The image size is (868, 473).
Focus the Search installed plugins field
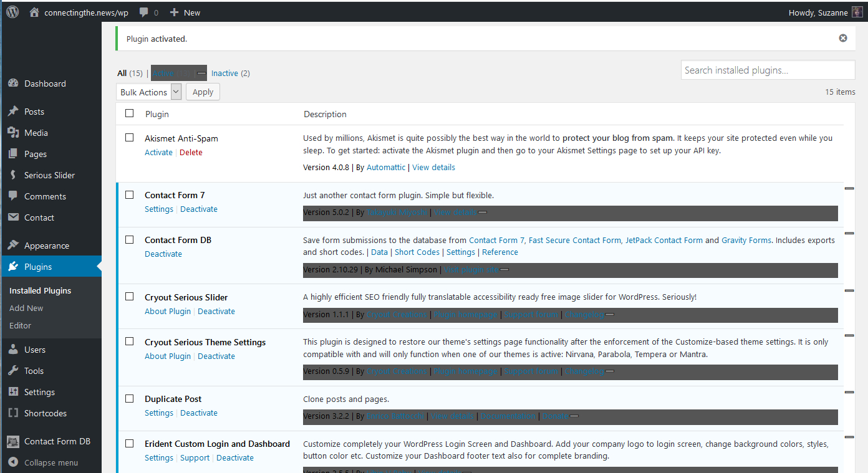[x=768, y=70]
